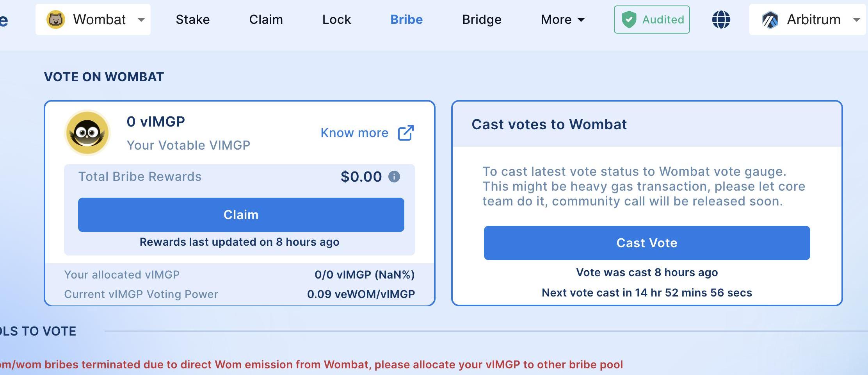Click the Arbitrum network logo
Screen dimensions: 868x375
[x=770, y=20]
